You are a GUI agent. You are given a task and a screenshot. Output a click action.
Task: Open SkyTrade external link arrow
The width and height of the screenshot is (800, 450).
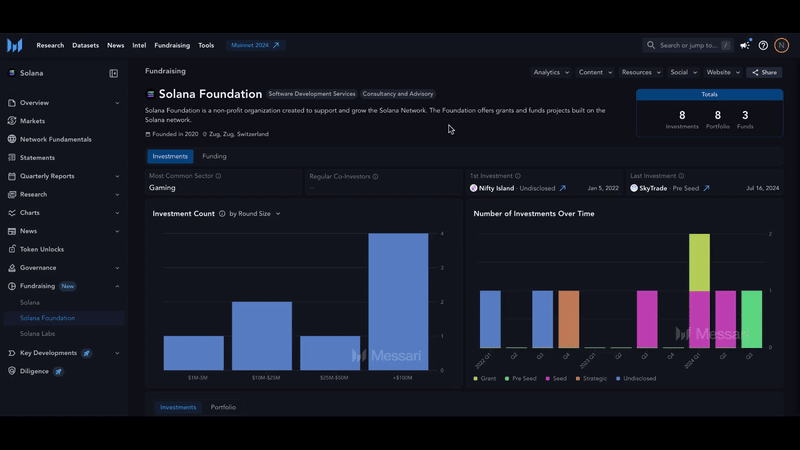[707, 188]
